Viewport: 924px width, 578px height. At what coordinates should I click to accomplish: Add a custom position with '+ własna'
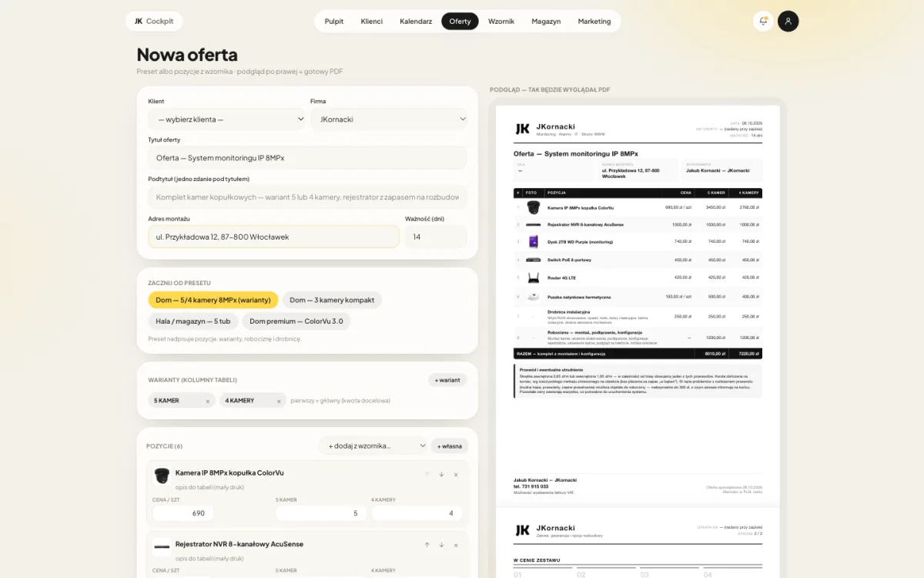click(x=450, y=445)
